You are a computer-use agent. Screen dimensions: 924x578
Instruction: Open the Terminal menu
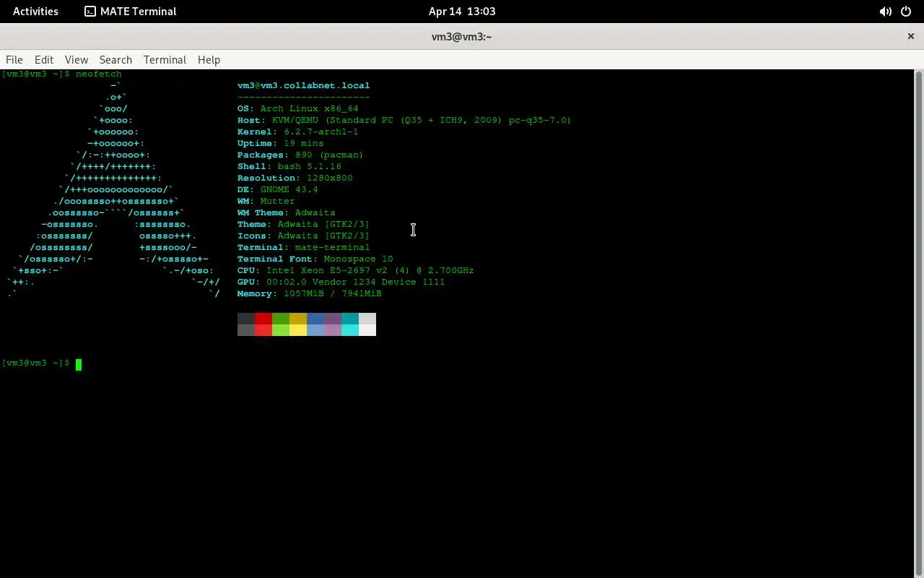(165, 60)
